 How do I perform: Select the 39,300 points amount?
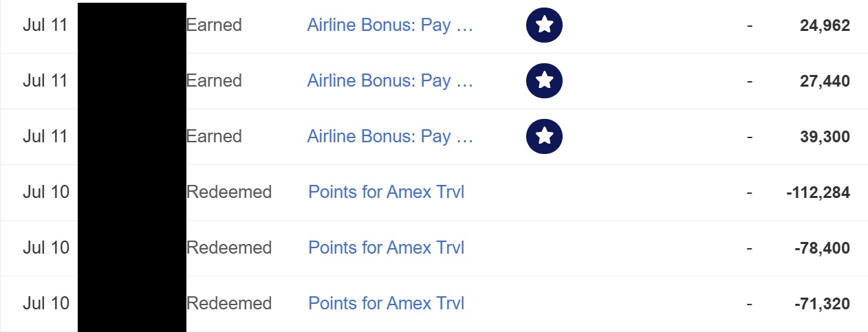click(825, 137)
